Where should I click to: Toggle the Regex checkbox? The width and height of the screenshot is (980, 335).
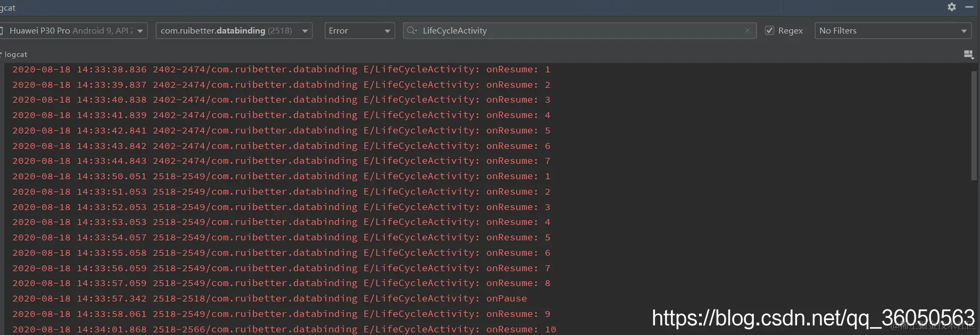pos(769,30)
